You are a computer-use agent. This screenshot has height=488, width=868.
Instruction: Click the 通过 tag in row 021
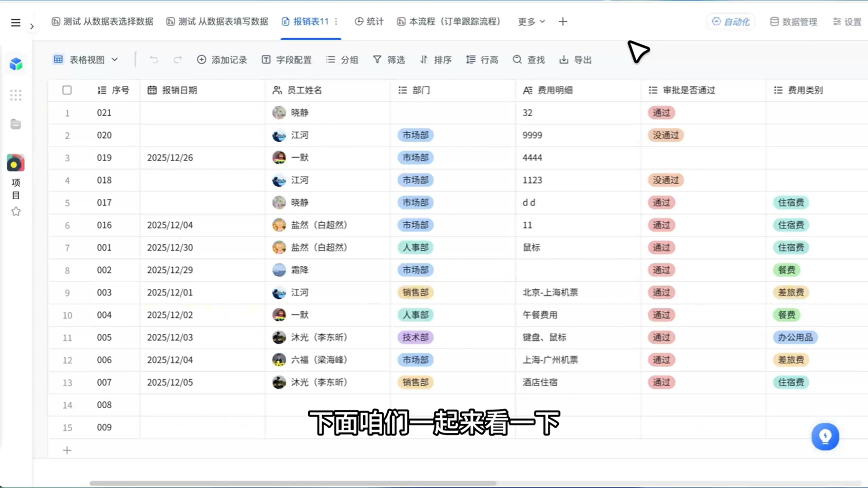coord(661,113)
